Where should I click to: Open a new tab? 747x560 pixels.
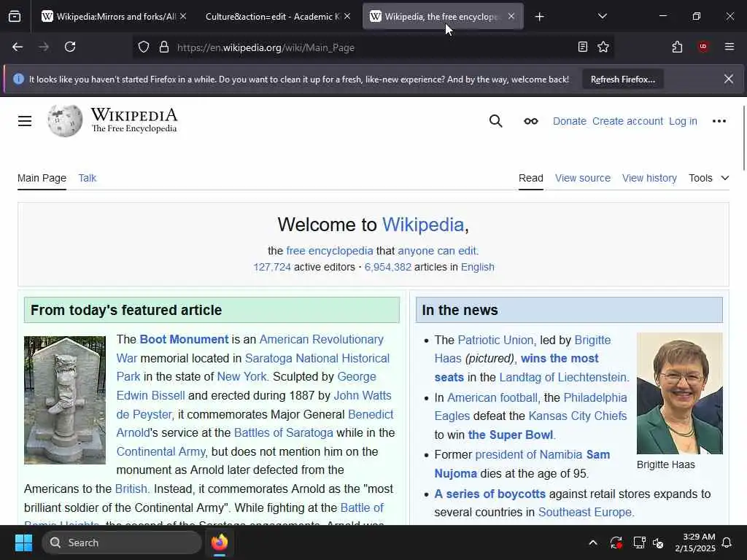[x=539, y=17]
